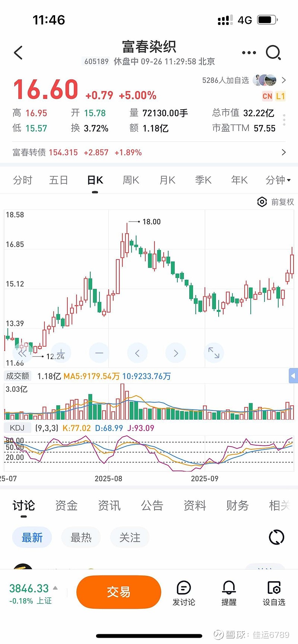This screenshot has height=644, width=298.
Task: Expand the 5286人加自选 chevron
Action: tap(284, 80)
